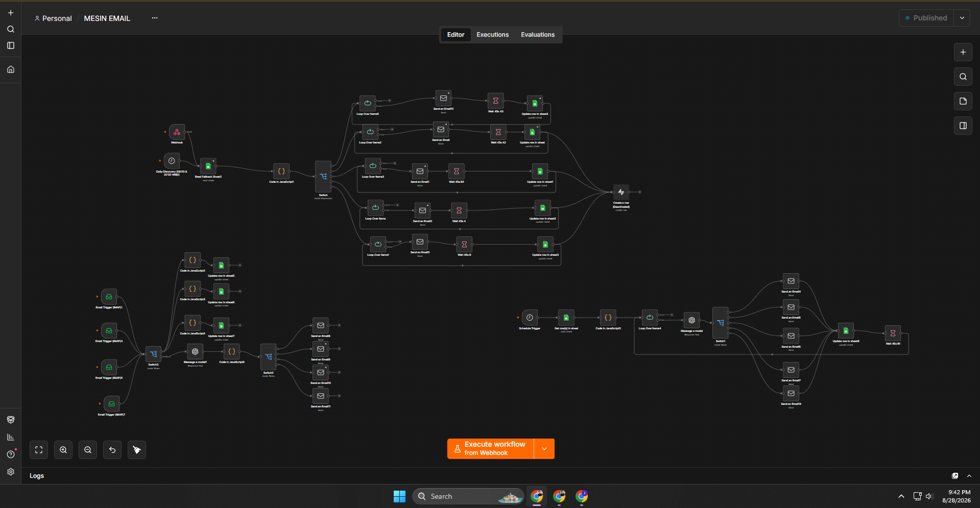The height and width of the screenshot is (508, 980).
Task: Select the Wait 45s B1 node
Action: click(893, 333)
